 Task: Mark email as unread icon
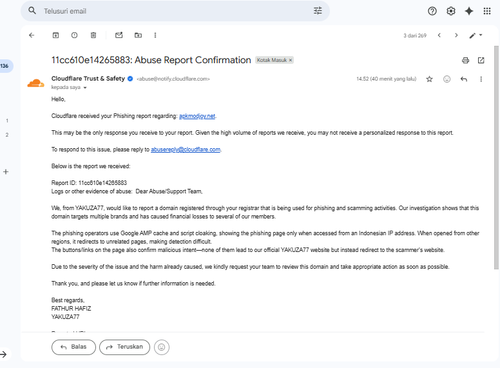119,35
